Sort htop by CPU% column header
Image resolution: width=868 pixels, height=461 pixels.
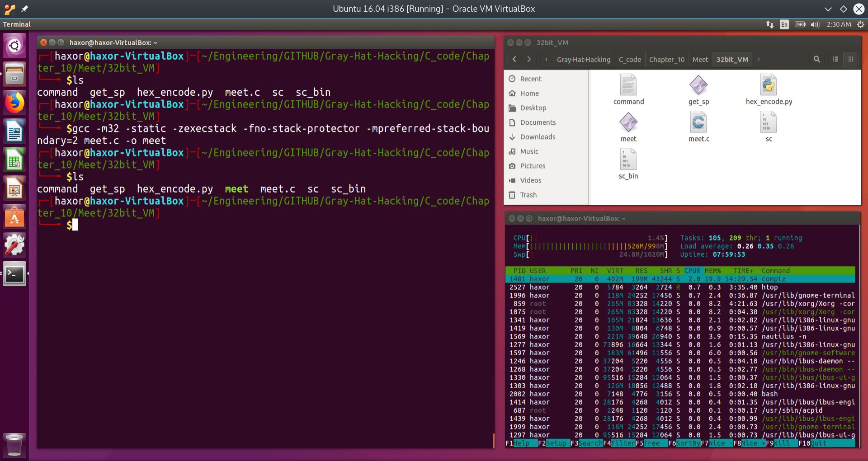pyautogui.click(x=692, y=271)
